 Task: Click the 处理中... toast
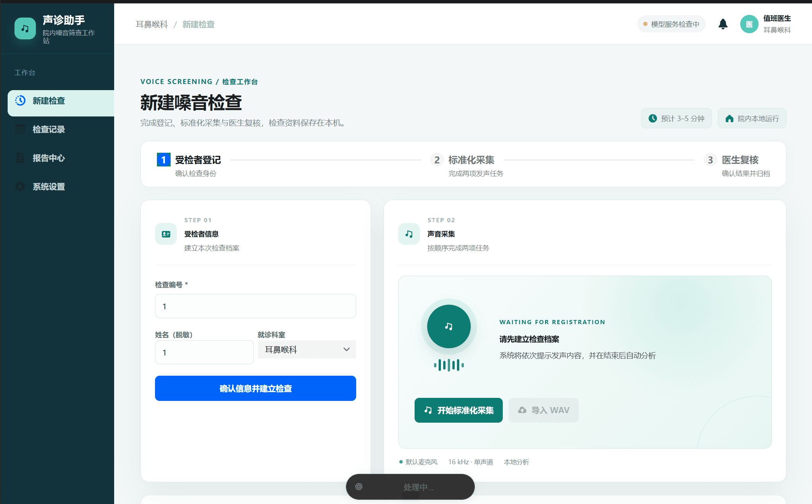(410, 486)
